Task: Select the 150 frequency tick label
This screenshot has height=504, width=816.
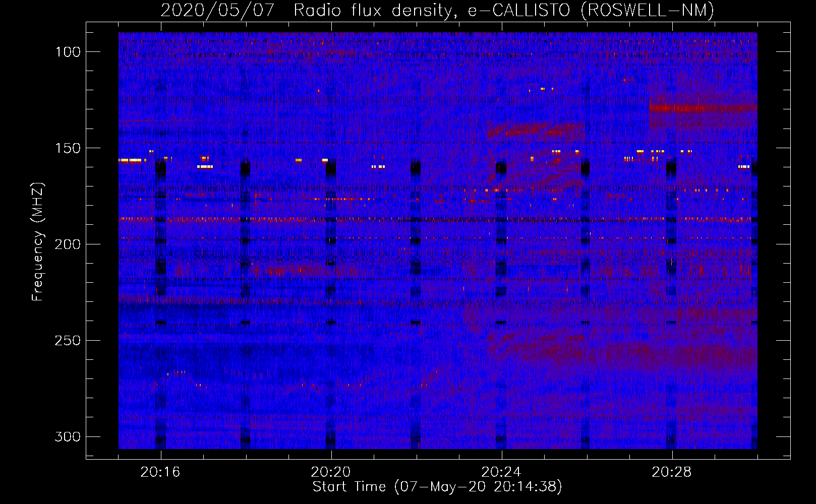Action: (x=68, y=148)
